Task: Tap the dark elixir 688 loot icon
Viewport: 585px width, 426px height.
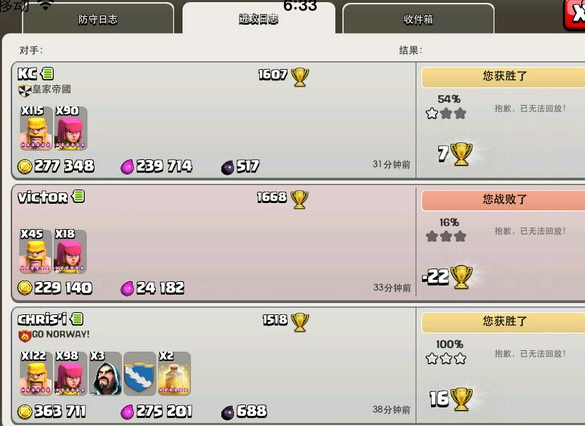Action: coord(228,412)
